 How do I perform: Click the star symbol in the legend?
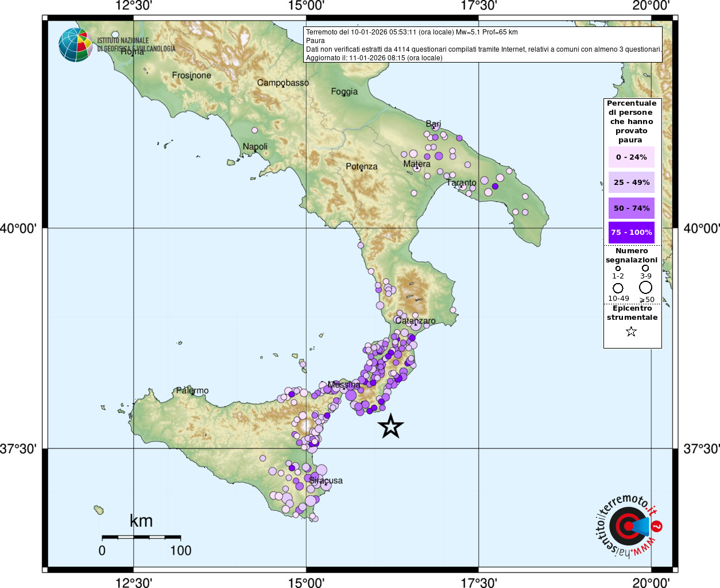click(x=631, y=331)
